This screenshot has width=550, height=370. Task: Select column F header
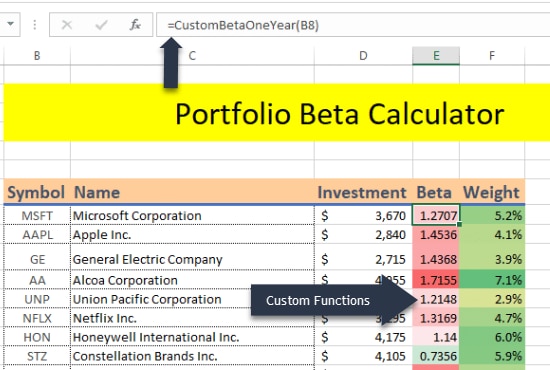[x=492, y=56]
